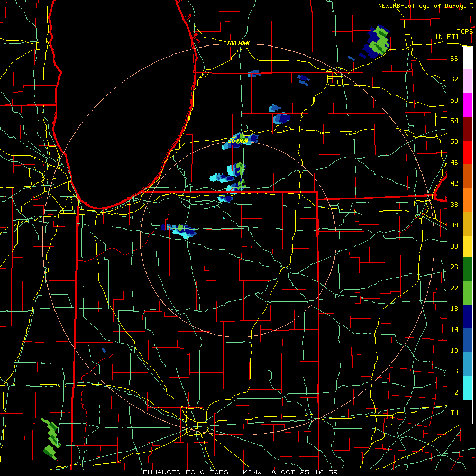Screen dimensions: 476x476
Task: Pick the light pink swatch on the color scale
Action: coord(467,81)
